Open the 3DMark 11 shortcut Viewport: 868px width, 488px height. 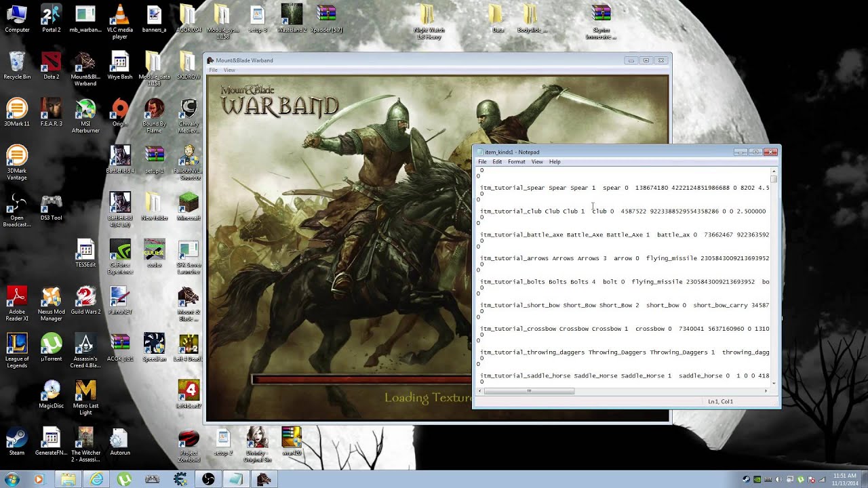pyautogui.click(x=16, y=113)
